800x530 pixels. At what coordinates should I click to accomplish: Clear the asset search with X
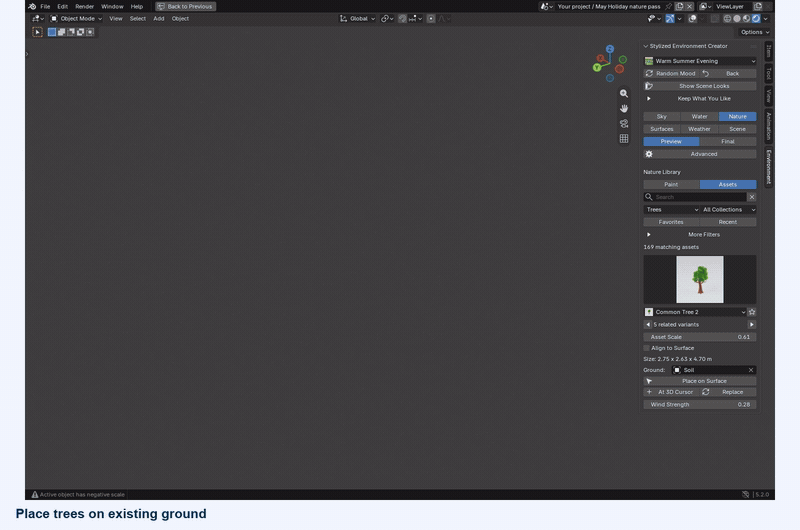click(x=752, y=197)
